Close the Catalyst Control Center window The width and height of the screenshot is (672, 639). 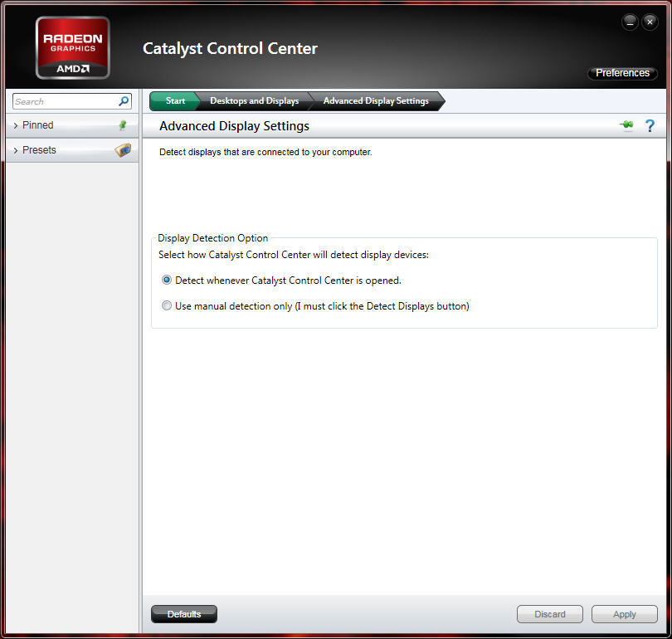(650, 22)
